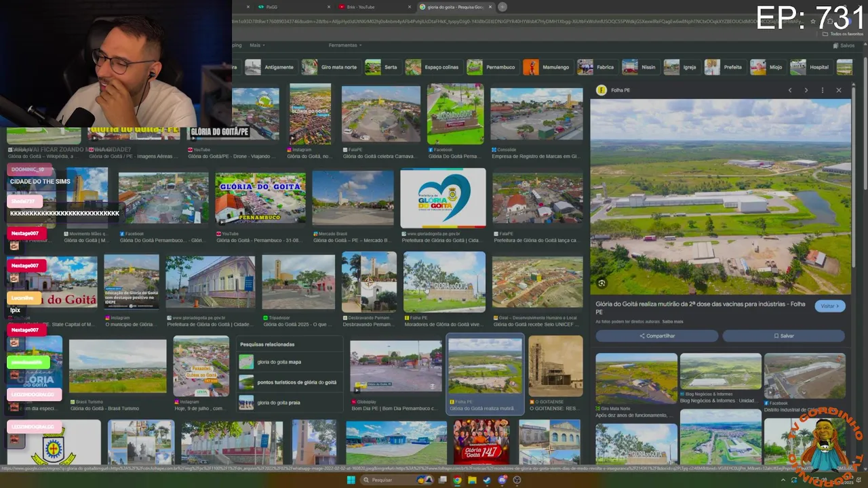
Task: Click the Salvar button under the preview
Action: click(783, 335)
